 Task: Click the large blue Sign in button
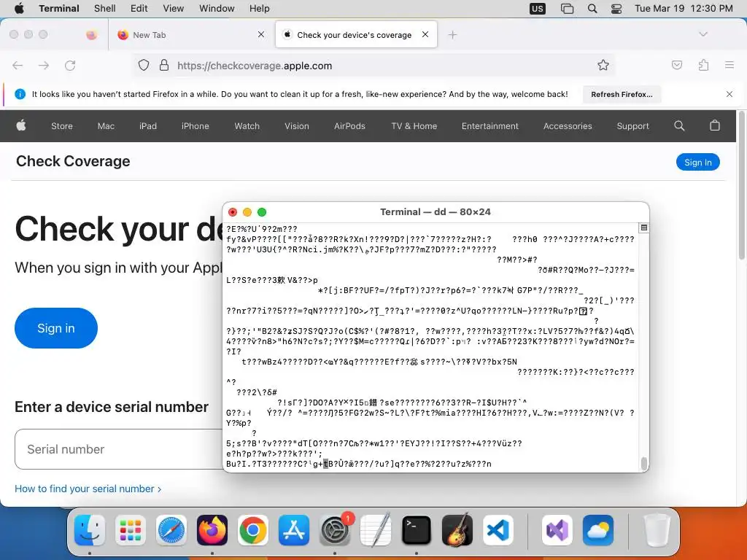point(56,328)
